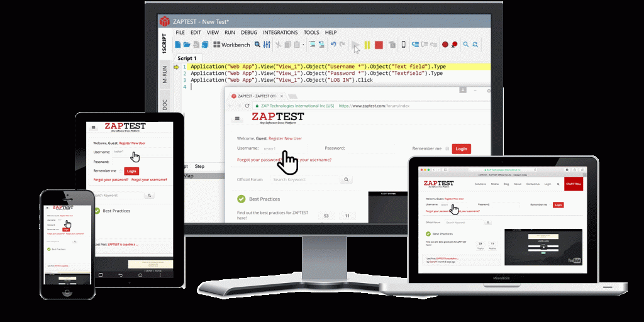Click the Cut scissors icon
644x322 pixels.
[277, 45]
